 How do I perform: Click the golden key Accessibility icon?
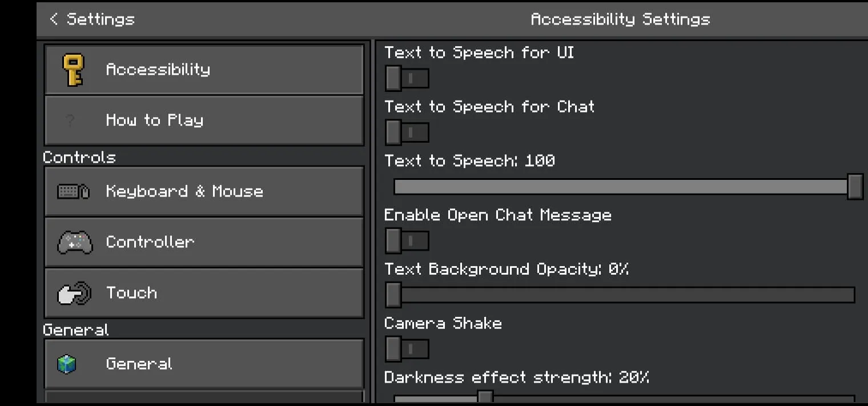pos(74,70)
